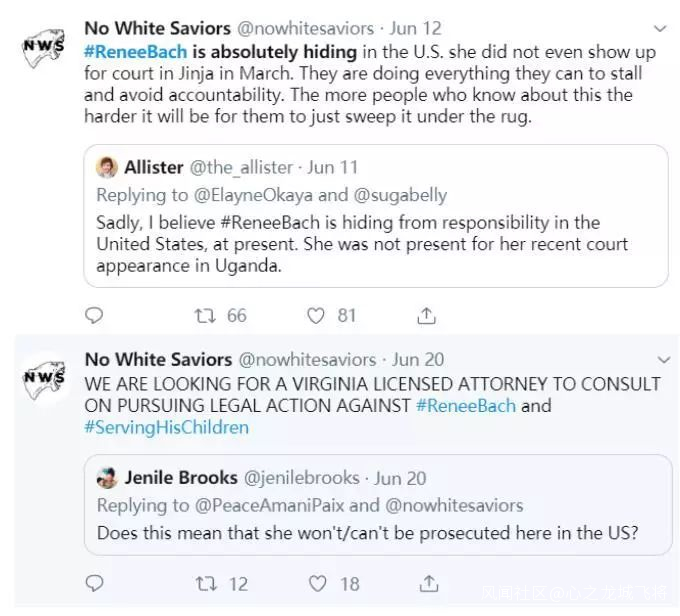This screenshot has height=616, width=680.
Task: View Jenile Brooks's small profile avatar
Action: click(107, 478)
